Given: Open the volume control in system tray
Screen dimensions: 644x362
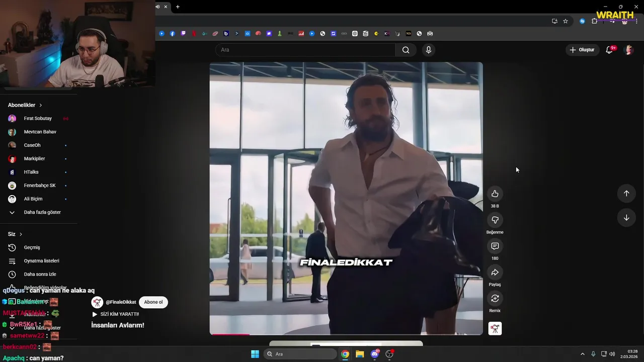Looking at the screenshot, I should point(612,354).
